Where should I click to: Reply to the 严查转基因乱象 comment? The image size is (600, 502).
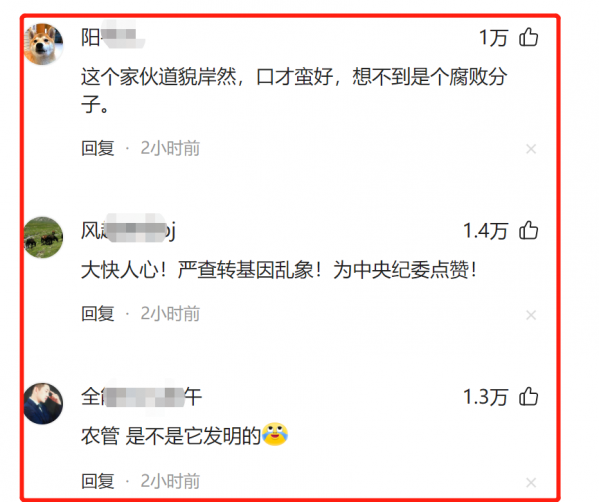click(98, 314)
